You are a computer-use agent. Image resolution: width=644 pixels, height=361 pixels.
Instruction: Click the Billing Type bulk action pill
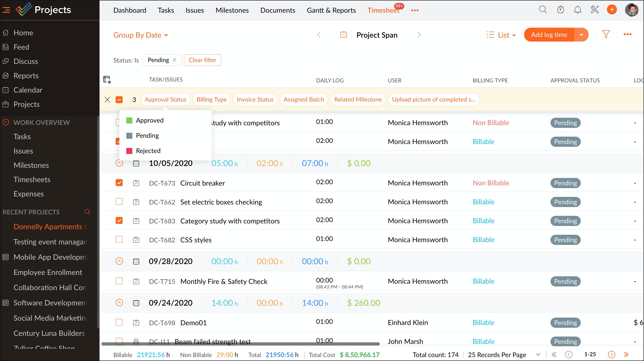coord(211,99)
